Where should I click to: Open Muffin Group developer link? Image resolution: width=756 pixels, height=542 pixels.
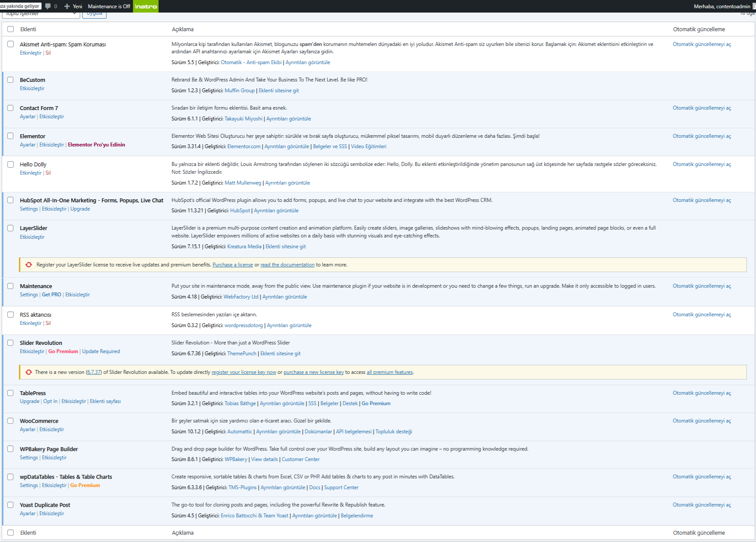pyautogui.click(x=240, y=91)
